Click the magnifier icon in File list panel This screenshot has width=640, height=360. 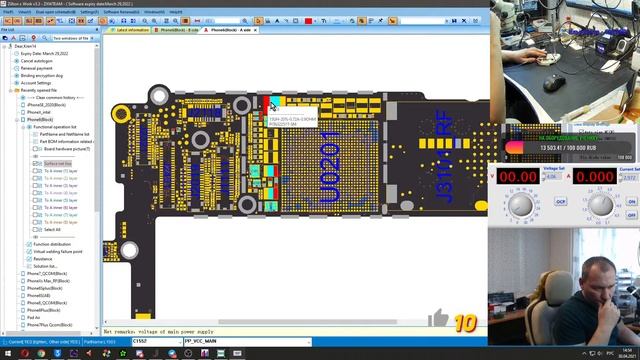click(x=44, y=38)
